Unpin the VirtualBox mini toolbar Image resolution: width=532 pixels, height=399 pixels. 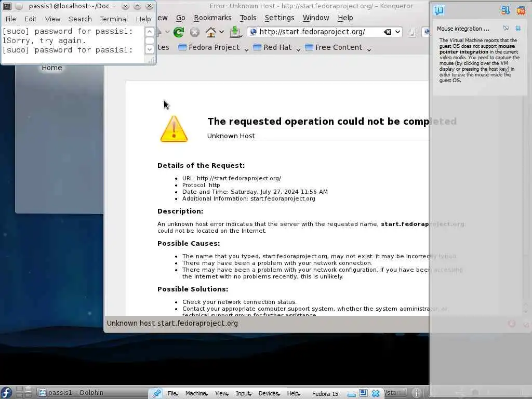coord(156,393)
